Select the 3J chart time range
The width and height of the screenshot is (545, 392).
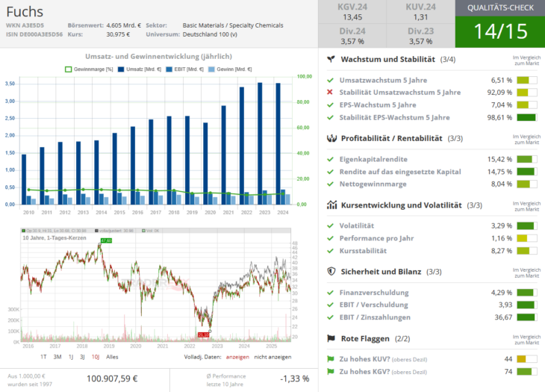pyautogui.click(x=82, y=357)
